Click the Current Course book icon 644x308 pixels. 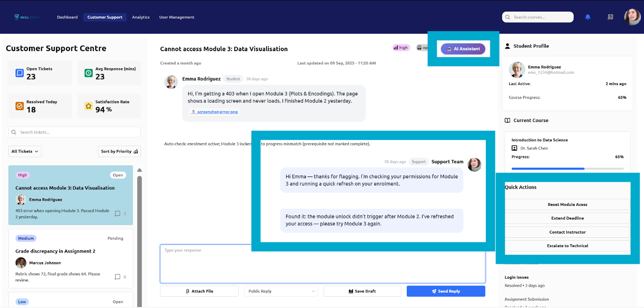pyautogui.click(x=508, y=121)
